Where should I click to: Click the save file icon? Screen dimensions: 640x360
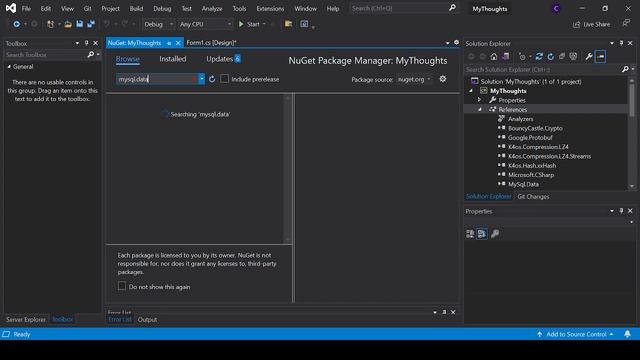(79, 24)
